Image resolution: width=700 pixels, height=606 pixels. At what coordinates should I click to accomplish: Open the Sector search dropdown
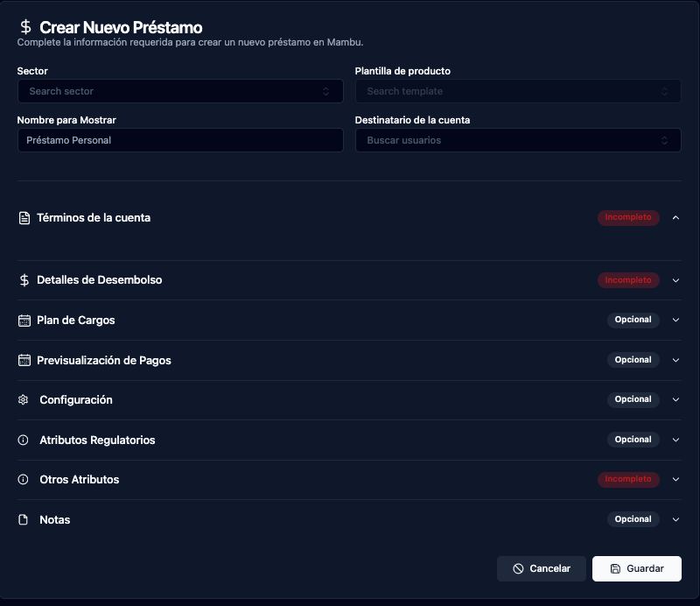(180, 91)
